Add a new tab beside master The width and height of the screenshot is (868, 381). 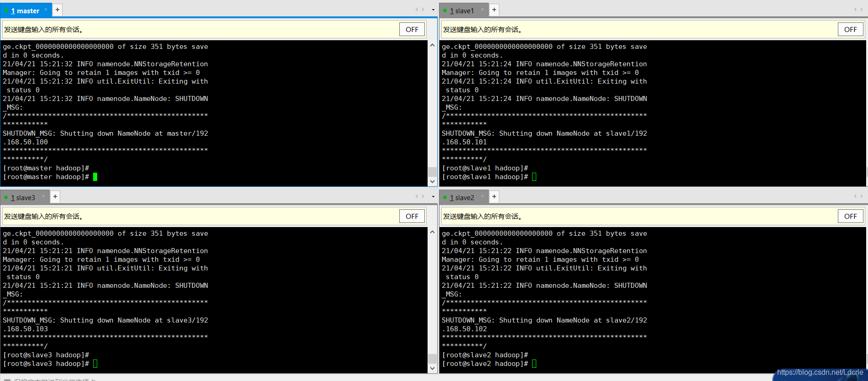[58, 10]
